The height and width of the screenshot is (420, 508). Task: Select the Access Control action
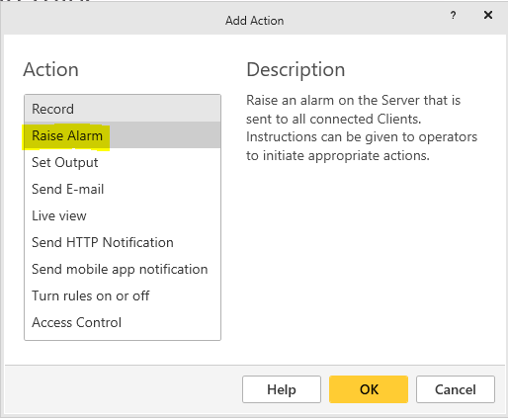click(123, 322)
